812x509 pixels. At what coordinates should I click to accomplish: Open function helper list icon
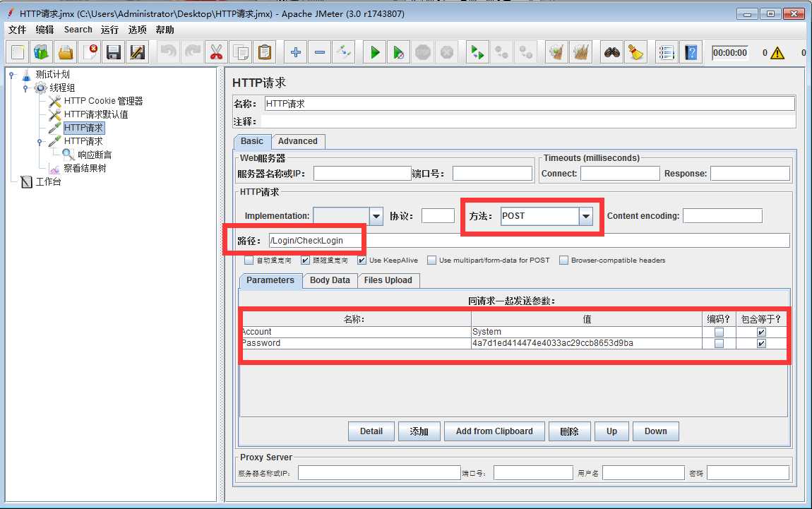pos(667,52)
